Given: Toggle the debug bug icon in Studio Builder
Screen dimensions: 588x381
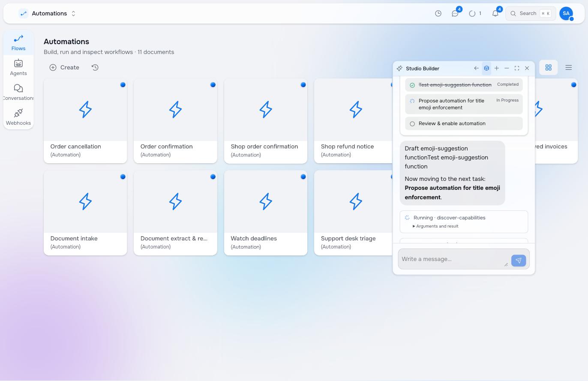Looking at the screenshot, I should (x=486, y=68).
